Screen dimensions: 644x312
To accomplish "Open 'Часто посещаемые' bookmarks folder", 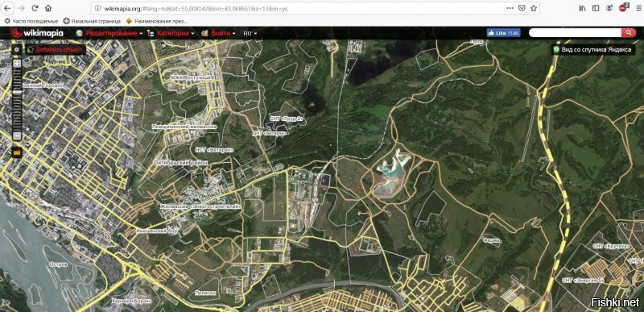I will (32, 21).
